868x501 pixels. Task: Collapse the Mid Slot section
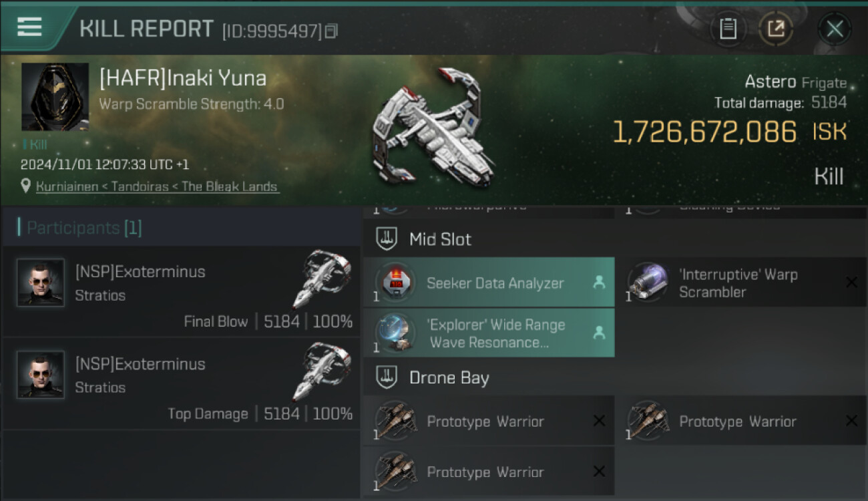387,239
